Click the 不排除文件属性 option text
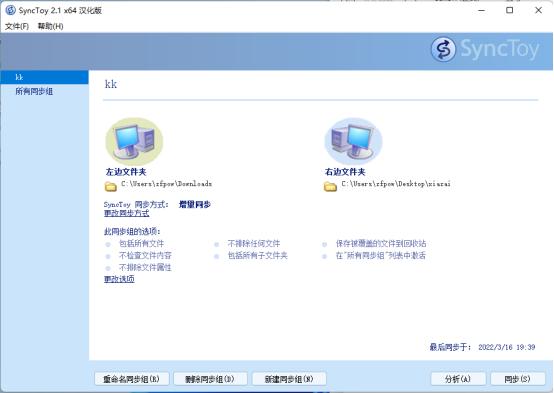This screenshot has height=393, width=554. 145,267
